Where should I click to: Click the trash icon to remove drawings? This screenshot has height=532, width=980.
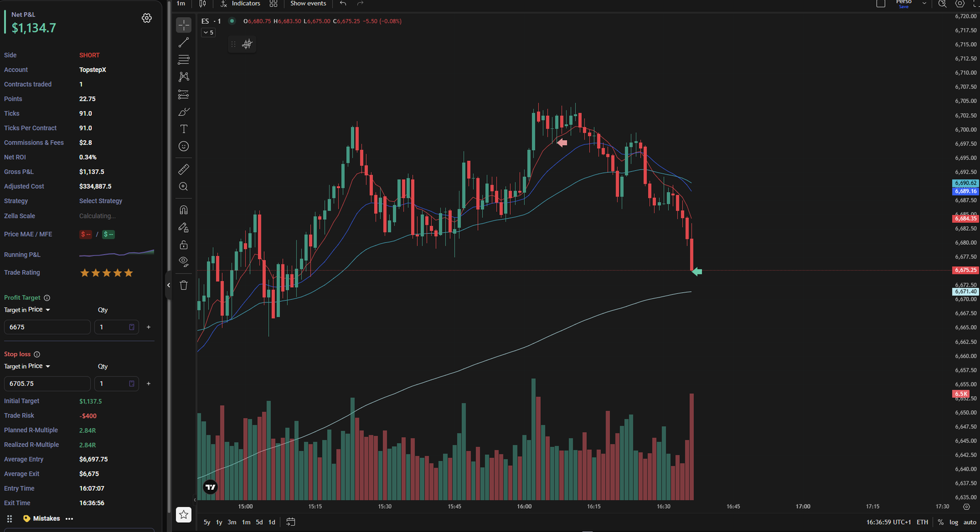tap(184, 285)
